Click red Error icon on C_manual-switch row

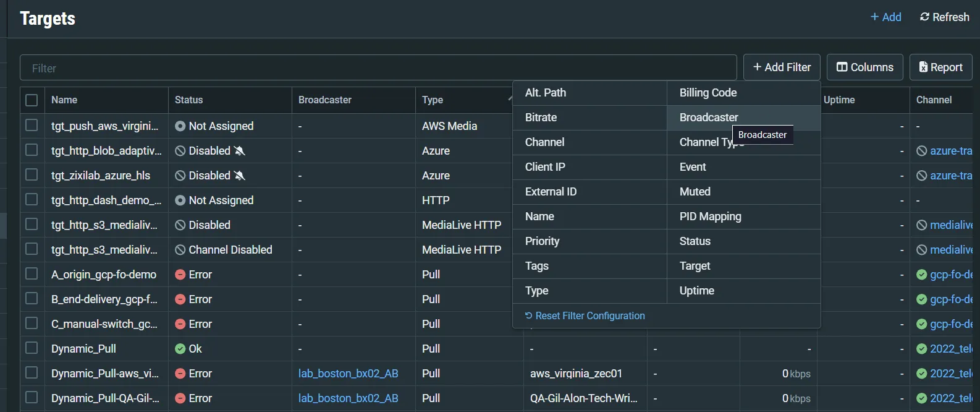pos(180,324)
